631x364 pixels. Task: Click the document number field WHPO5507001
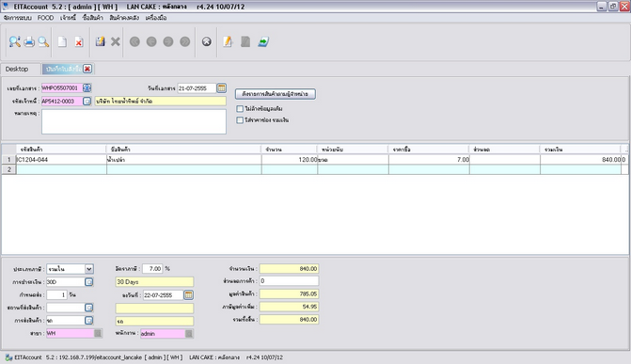(x=62, y=87)
